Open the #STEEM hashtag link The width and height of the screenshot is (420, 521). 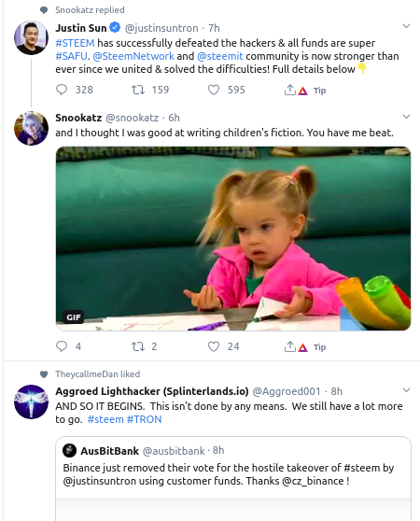pyautogui.click(x=75, y=43)
